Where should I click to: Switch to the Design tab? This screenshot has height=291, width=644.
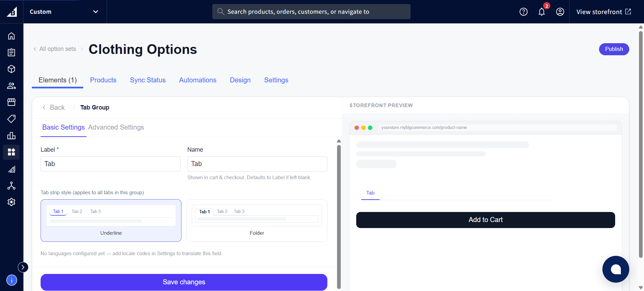tap(240, 80)
